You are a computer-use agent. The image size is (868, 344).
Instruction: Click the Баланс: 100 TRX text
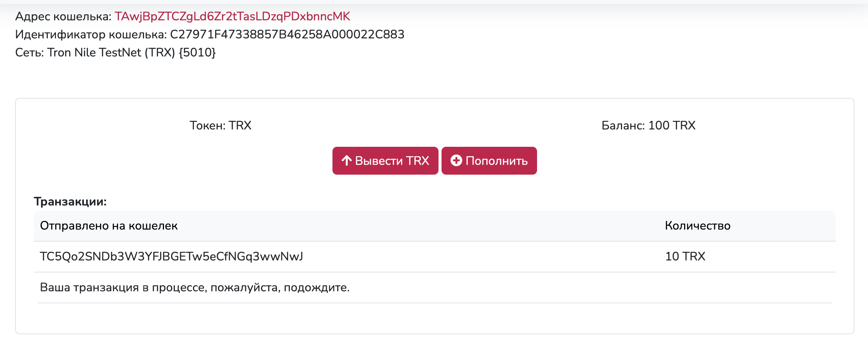[x=648, y=125]
